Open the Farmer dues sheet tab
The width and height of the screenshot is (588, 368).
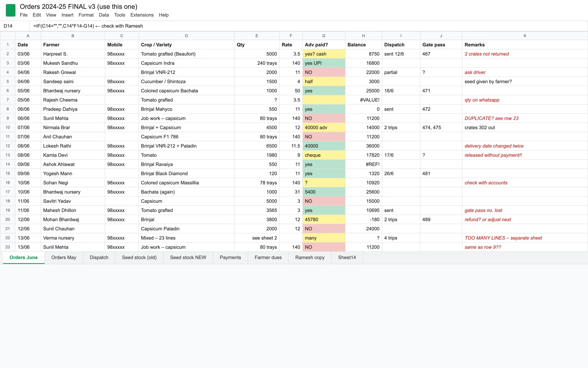point(268,258)
